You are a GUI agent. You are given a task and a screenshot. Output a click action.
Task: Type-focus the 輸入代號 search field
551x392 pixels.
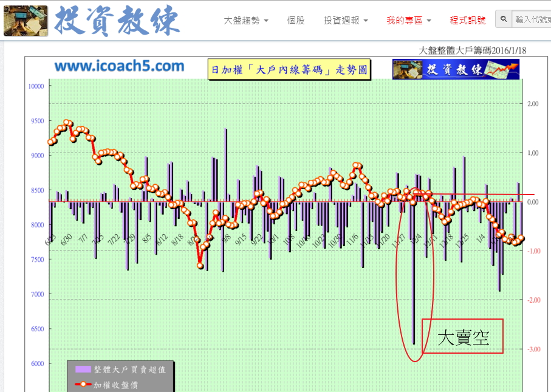[x=532, y=19]
